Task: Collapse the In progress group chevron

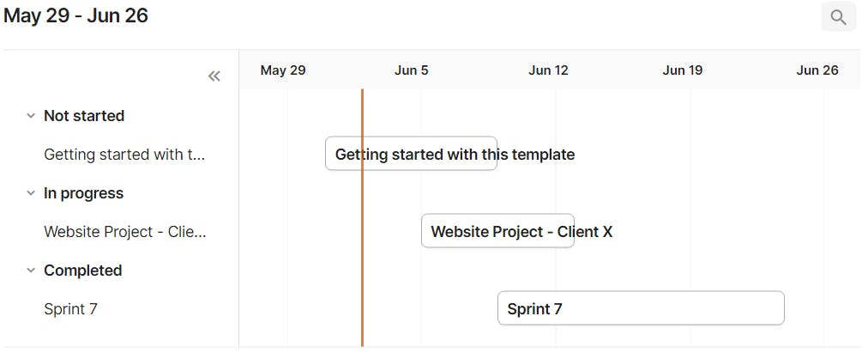Action: tap(30, 193)
